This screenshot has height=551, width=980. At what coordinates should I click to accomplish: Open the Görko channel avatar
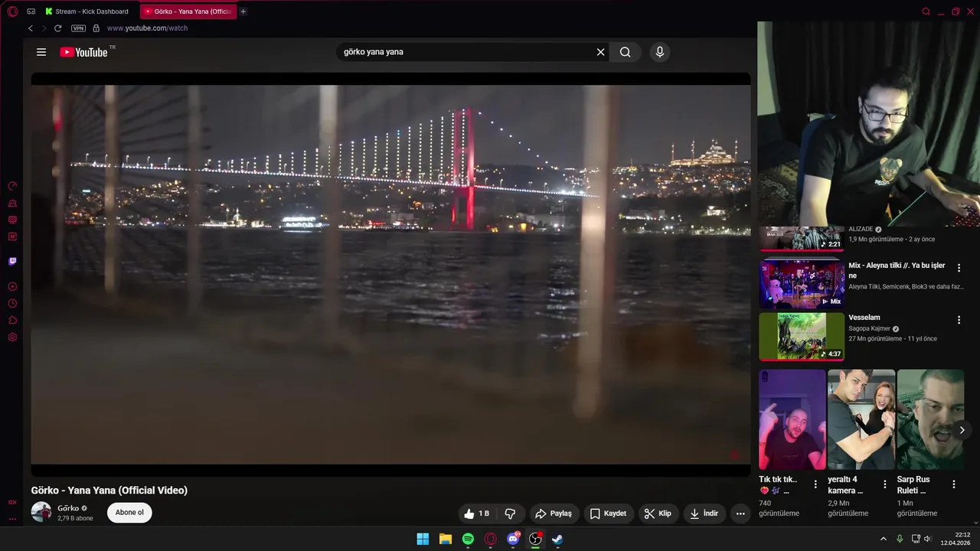click(x=41, y=512)
